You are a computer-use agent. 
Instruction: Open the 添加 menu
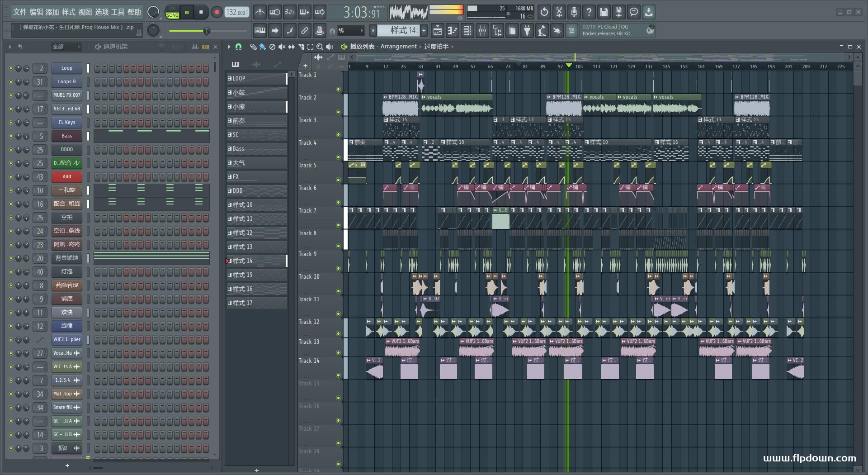pos(52,12)
